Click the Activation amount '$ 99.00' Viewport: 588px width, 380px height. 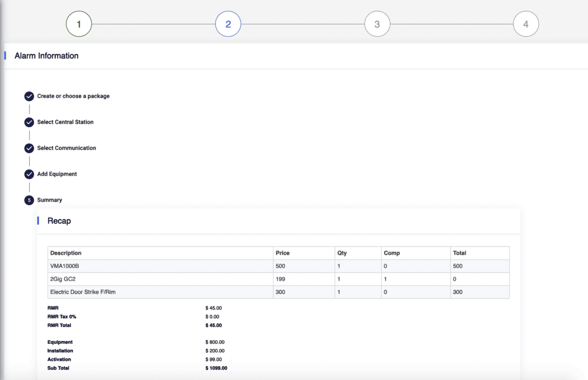214,359
